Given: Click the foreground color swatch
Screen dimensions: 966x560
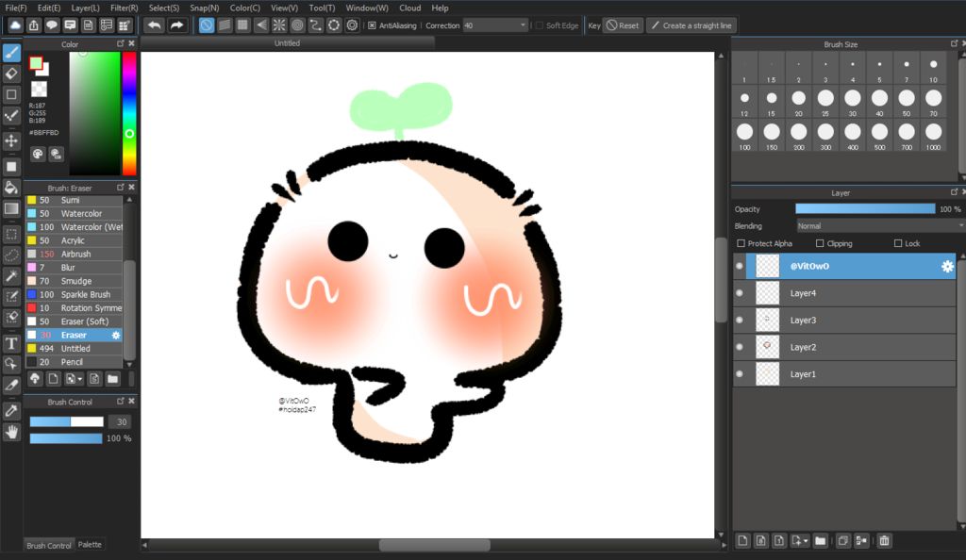Looking at the screenshot, I should pos(36,63).
